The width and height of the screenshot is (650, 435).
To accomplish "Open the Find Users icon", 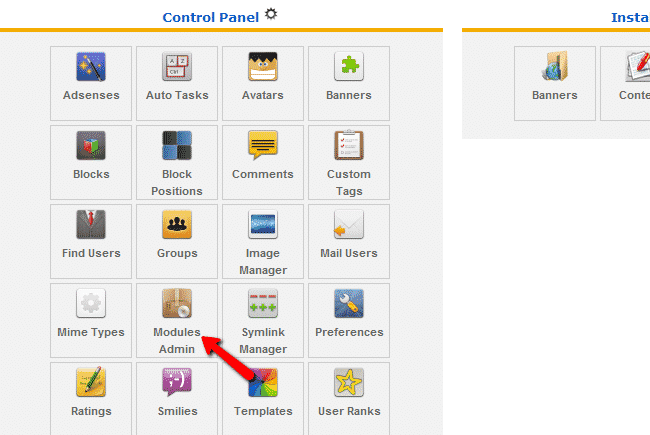I will pos(91,225).
